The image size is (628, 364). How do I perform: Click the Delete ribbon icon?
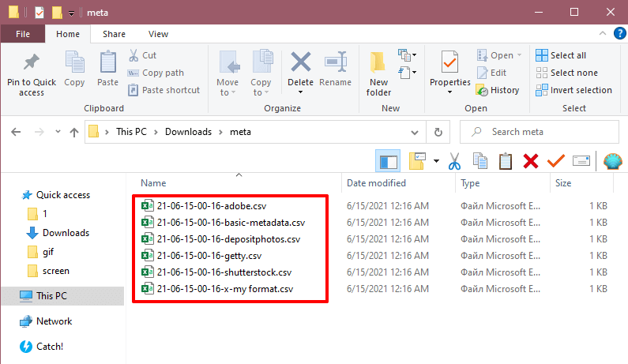point(300,62)
